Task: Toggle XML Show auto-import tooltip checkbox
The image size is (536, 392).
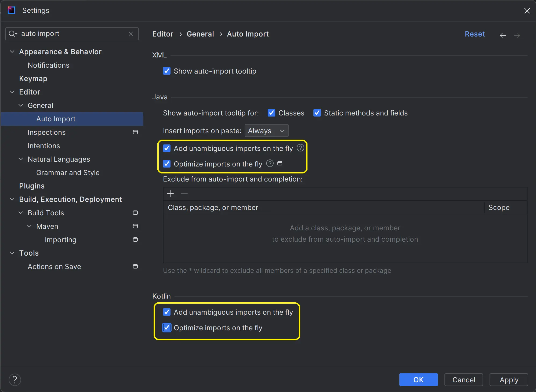Action: [x=167, y=71]
